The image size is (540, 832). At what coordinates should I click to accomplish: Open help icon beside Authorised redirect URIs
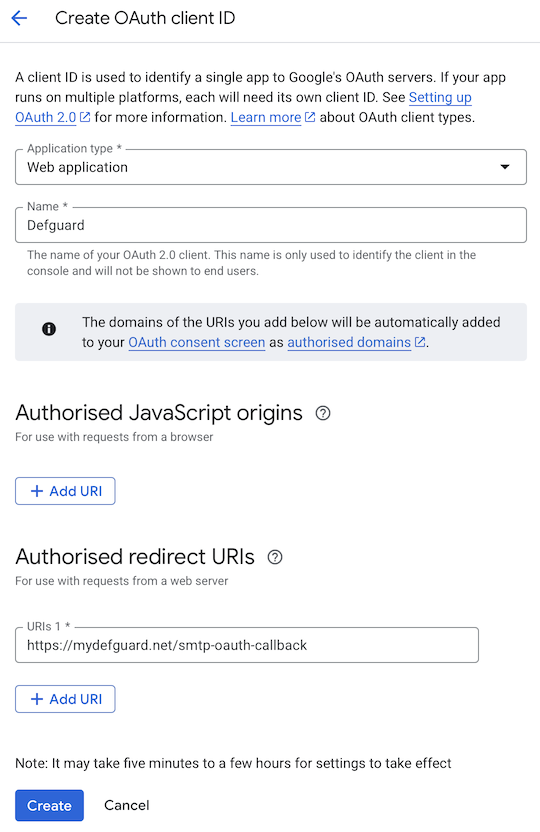275,557
